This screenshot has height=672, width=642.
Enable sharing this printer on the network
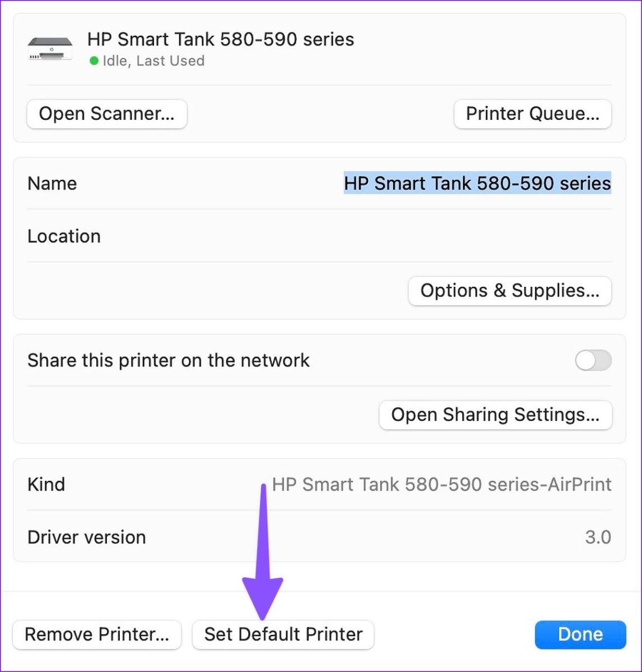coord(593,361)
